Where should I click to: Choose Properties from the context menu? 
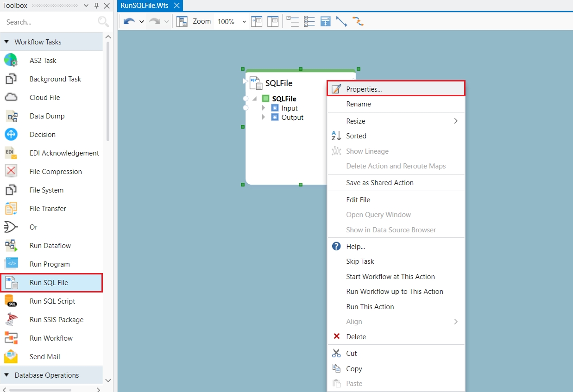(x=364, y=89)
